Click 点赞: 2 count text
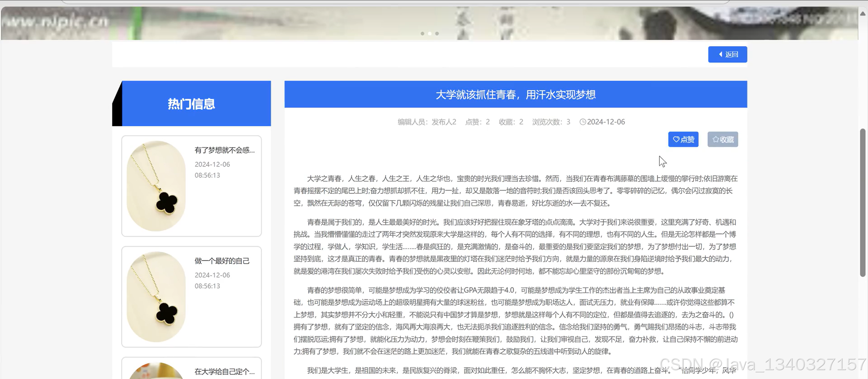The width and height of the screenshot is (868, 379). pos(477,122)
